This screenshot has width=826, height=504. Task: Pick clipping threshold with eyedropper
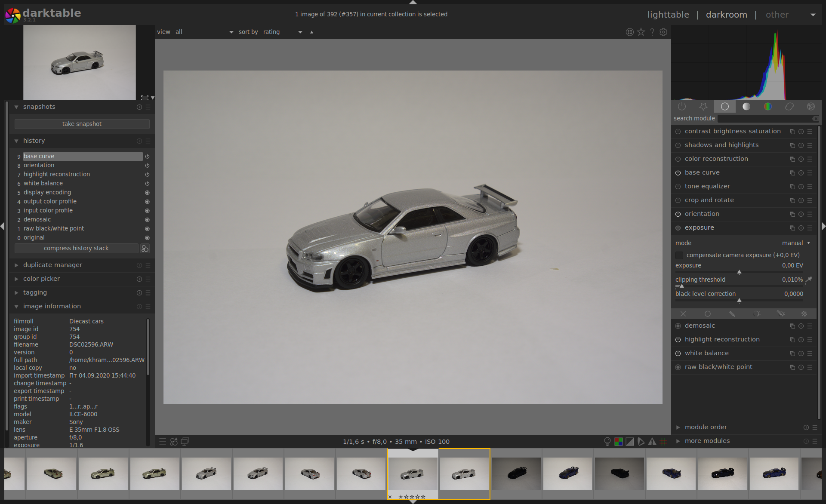[809, 280]
